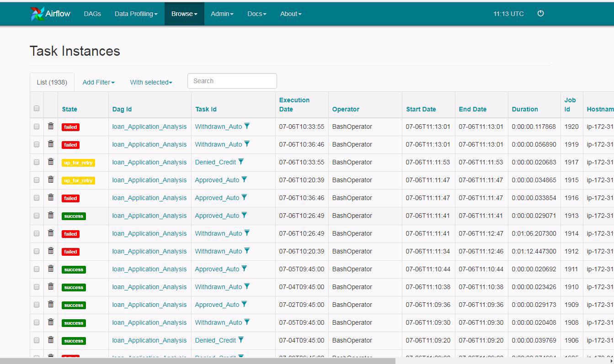Click trash icon for job 1911 row
The height and width of the screenshot is (364, 614).
(51, 269)
